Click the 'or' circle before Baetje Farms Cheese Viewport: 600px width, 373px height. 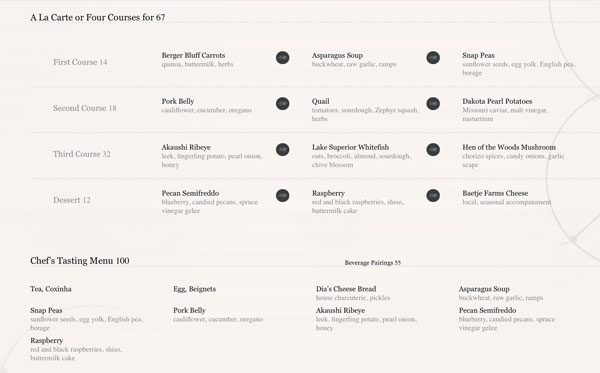pyautogui.click(x=433, y=195)
